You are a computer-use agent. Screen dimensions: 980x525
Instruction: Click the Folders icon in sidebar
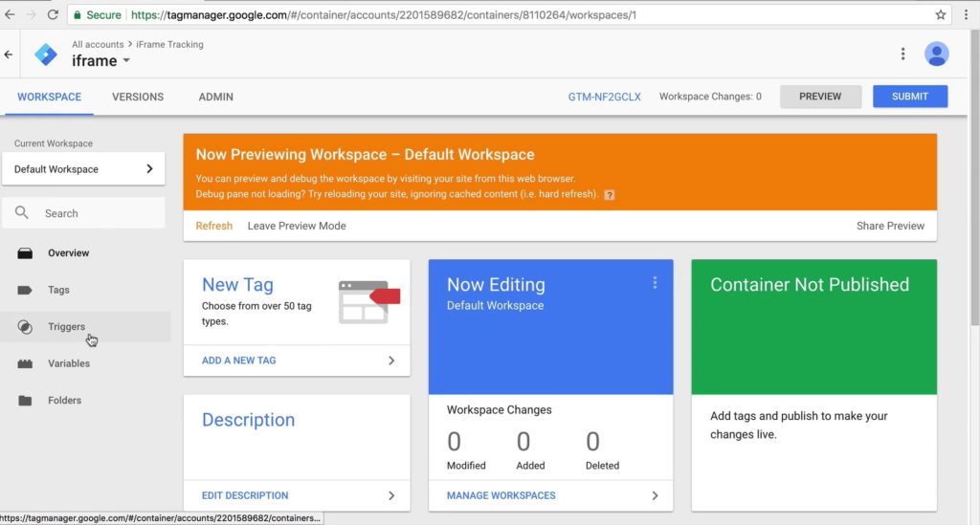(x=25, y=400)
